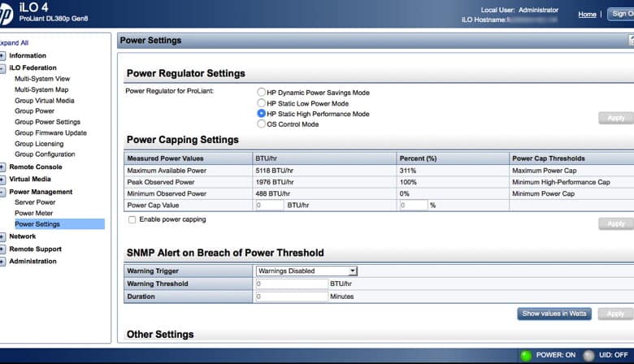Select HP Static Low Power Mode
The height and width of the screenshot is (364, 634).
coord(261,103)
